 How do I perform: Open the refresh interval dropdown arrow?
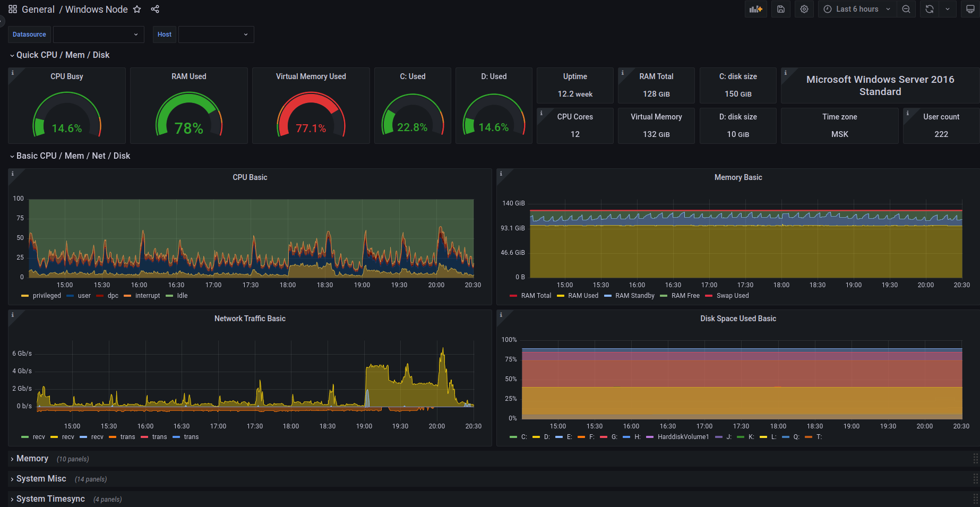point(948,9)
